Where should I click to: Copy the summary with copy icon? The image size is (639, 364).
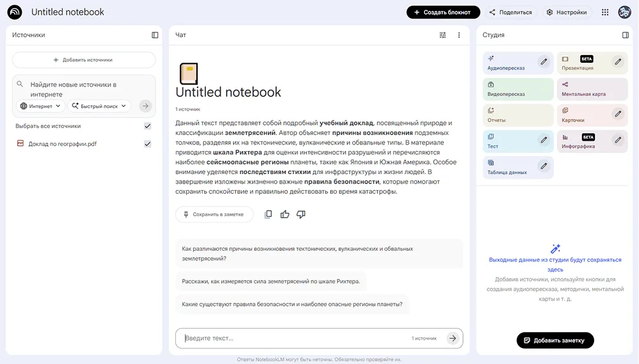pyautogui.click(x=269, y=214)
